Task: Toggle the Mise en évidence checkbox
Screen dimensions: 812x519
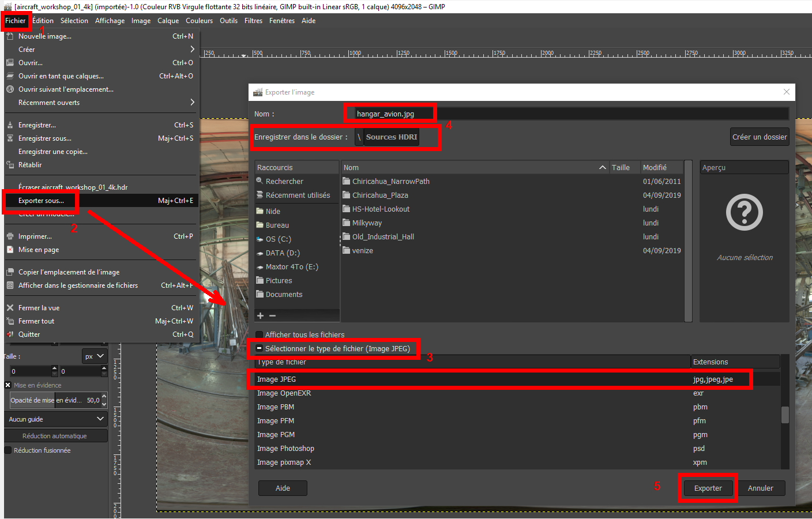Action: [8, 385]
